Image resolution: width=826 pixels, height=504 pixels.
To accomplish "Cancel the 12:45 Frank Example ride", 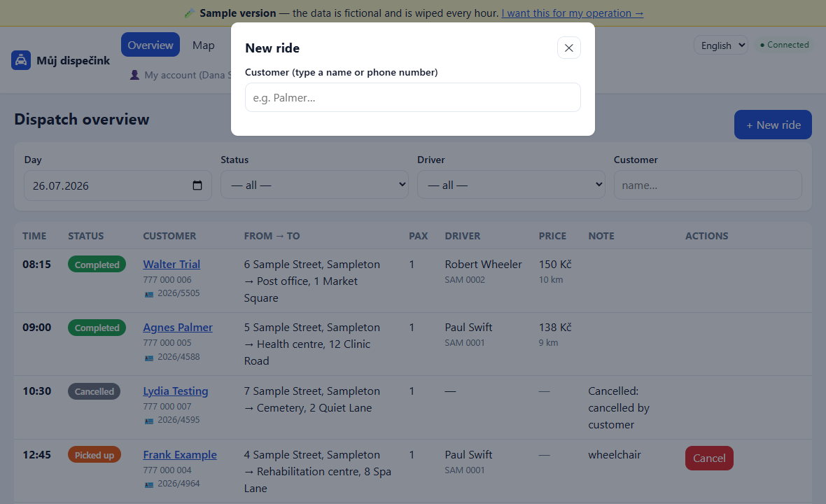I will (709, 458).
